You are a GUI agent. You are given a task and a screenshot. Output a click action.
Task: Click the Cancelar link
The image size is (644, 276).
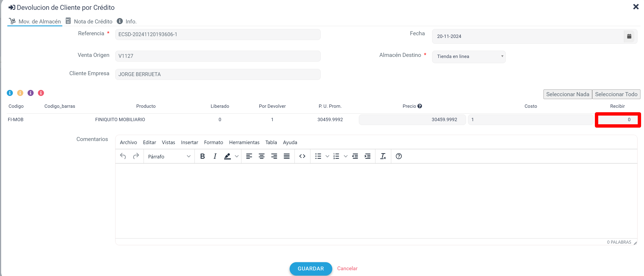point(347,268)
